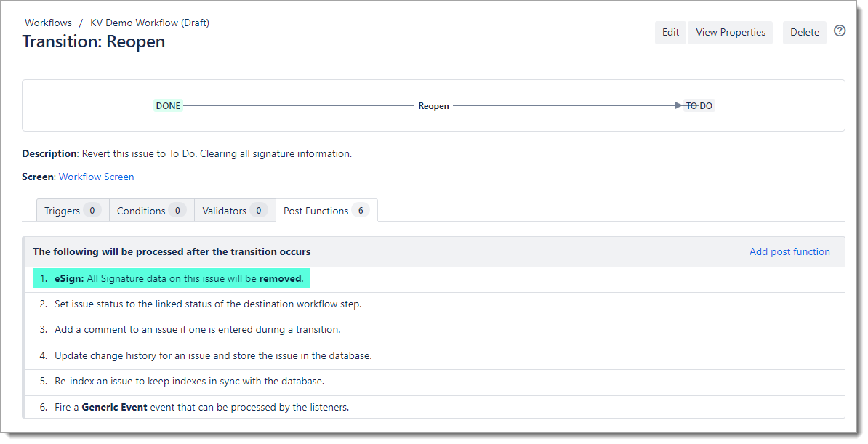The height and width of the screenshot is (444, 868).
Task: Click the Workflows breadcrumb link
Action: [x=48, y=23]
